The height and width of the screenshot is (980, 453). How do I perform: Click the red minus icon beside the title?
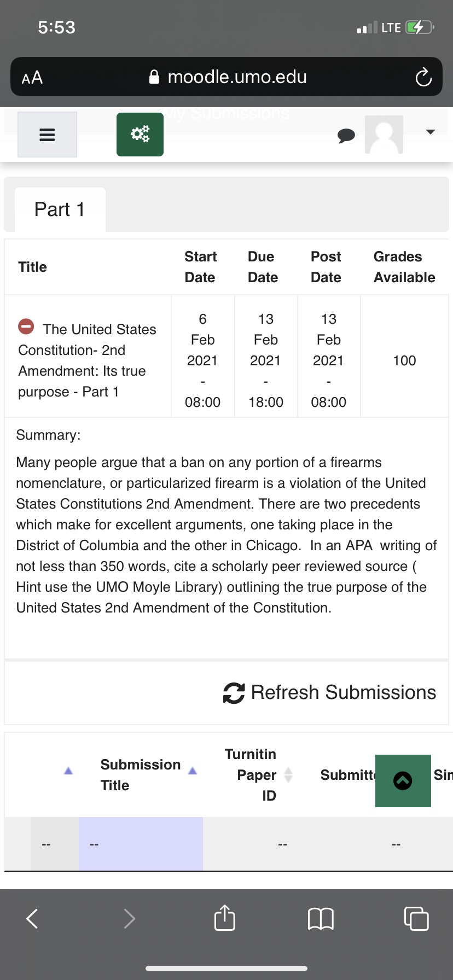(x=26, y=326)
